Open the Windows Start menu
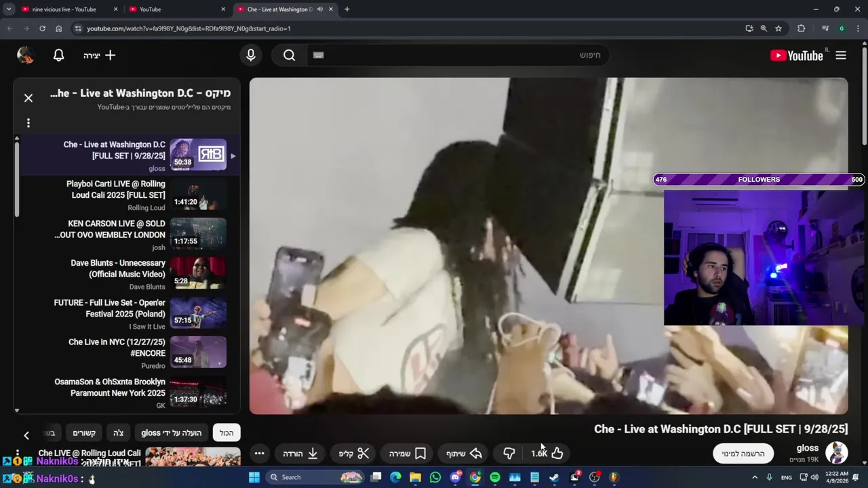The width and height of the screenshot is (868, 488). pyautogui.click(x=254, y=477)
